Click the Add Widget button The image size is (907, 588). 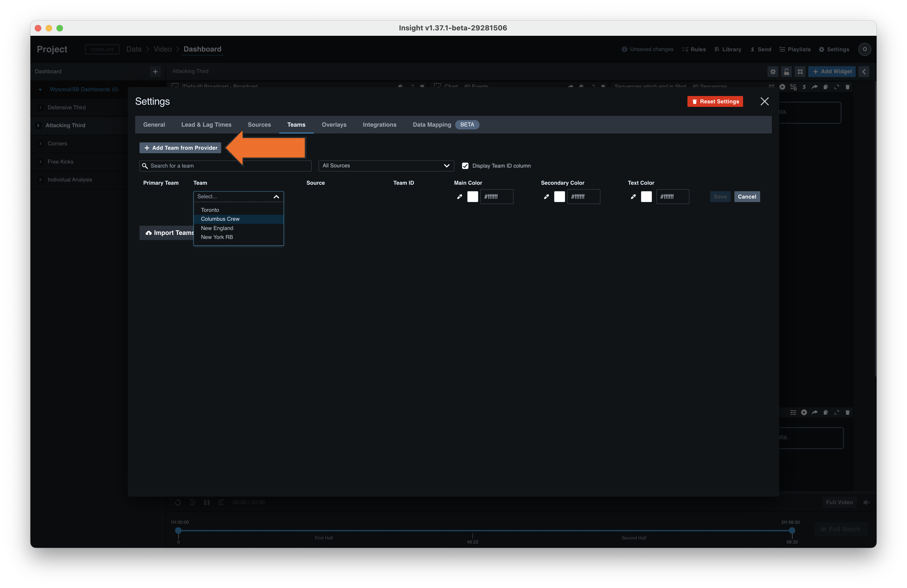[x=832, y=72]
